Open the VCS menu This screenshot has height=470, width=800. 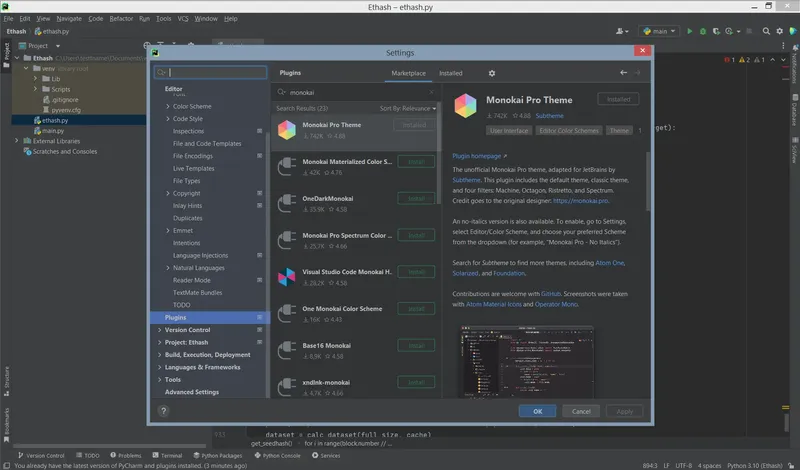(183, 18)
